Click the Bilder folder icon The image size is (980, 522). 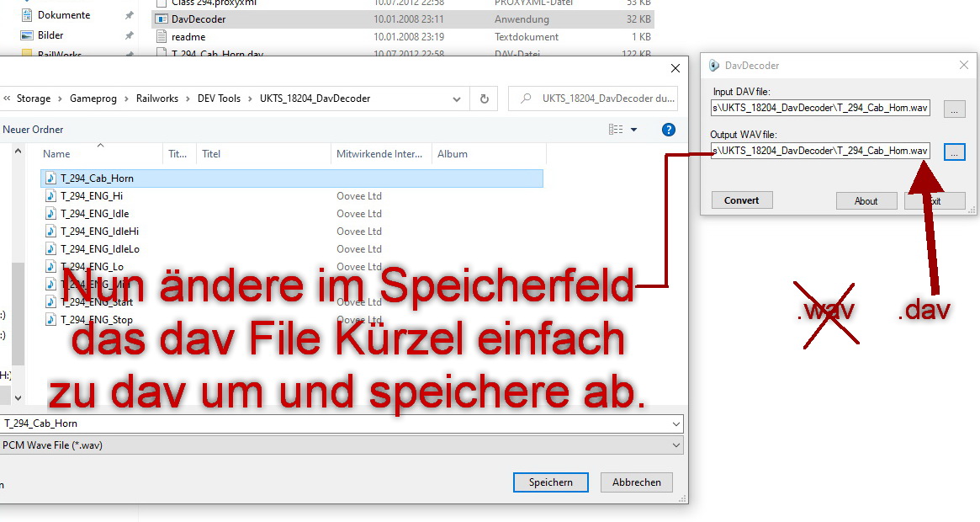click(27, 35)
